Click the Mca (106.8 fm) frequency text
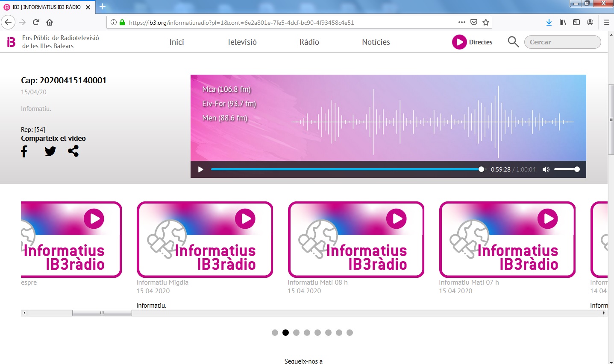 click(226, 89)
